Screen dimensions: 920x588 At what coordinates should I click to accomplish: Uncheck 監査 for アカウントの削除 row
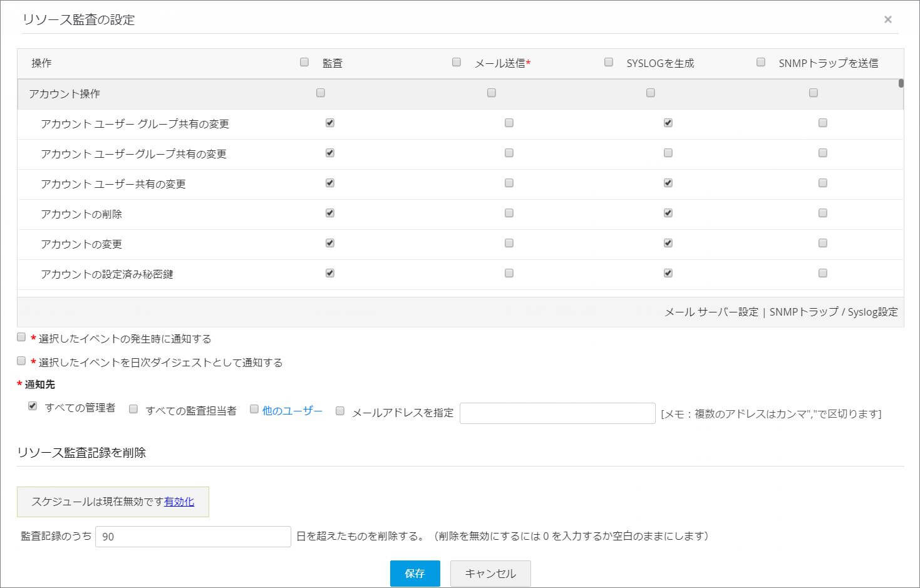(x=330, y=213)
